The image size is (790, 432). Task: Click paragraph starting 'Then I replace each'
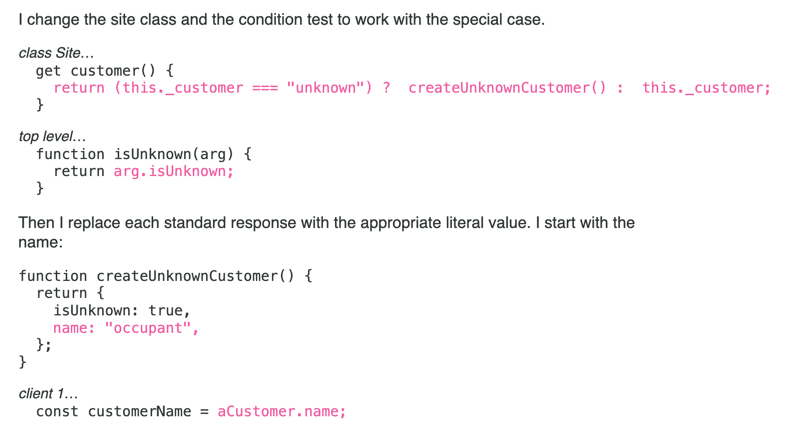coord(326,232)
